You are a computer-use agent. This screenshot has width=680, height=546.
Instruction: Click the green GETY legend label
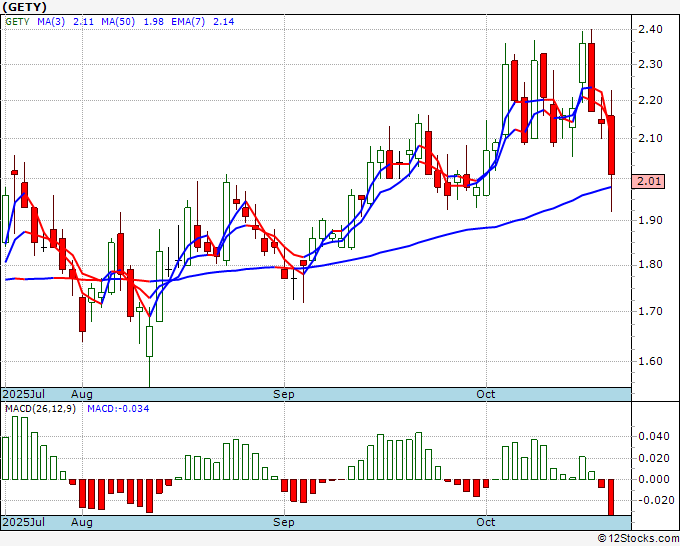(17, 22)
